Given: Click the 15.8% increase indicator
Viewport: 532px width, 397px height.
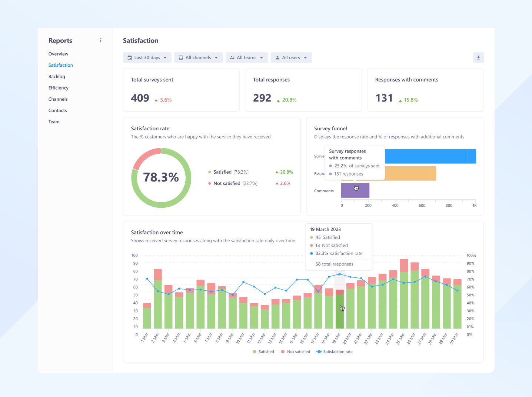Looking at the screenshot, I should click(x=408, y=100).
